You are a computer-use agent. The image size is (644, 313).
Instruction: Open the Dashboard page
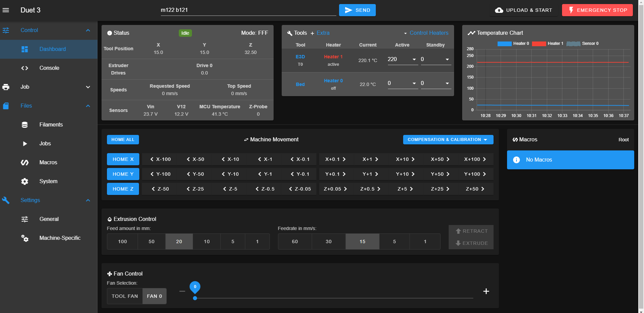click(x=49, y=49)
